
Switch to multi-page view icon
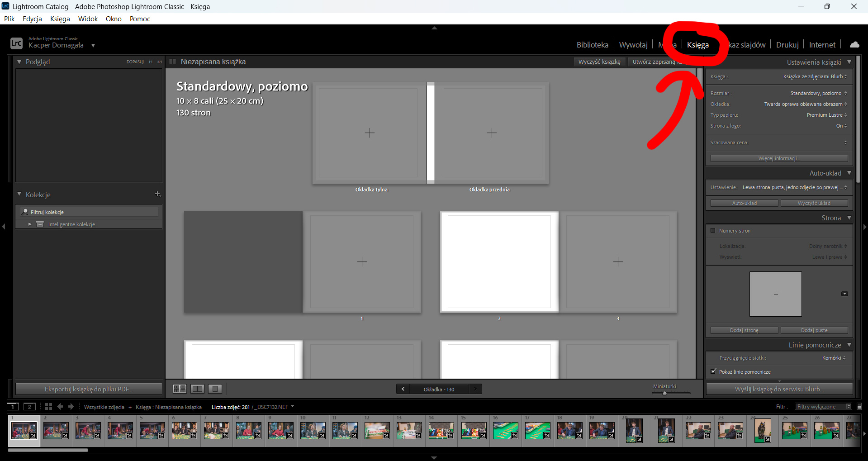180,389
